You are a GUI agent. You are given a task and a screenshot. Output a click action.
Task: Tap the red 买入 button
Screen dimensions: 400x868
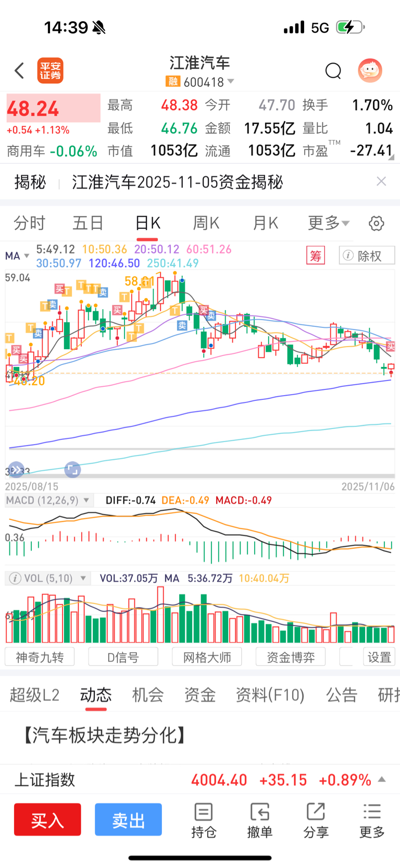click(x=47, y=820)
